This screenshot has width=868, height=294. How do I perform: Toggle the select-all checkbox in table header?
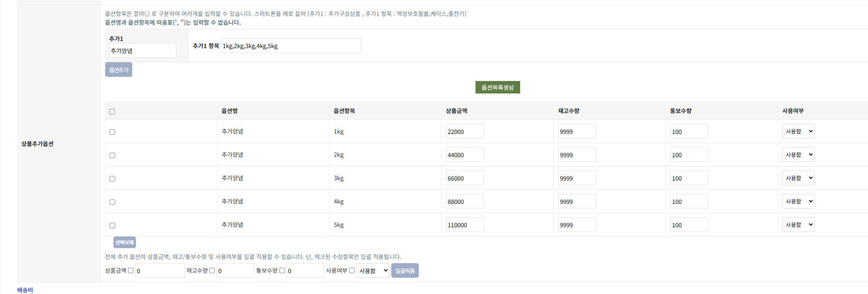(112, 112)
